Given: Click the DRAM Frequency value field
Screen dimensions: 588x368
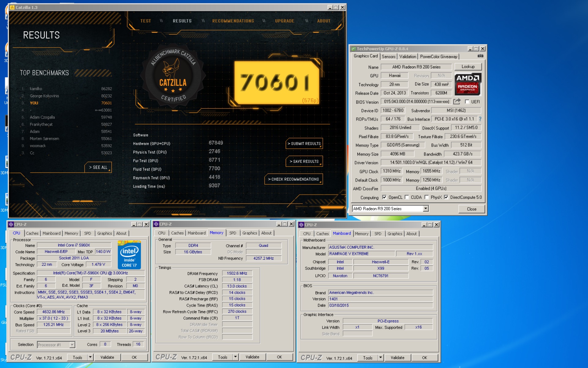Looking at the screenshot, I should [x=237, y=273].
